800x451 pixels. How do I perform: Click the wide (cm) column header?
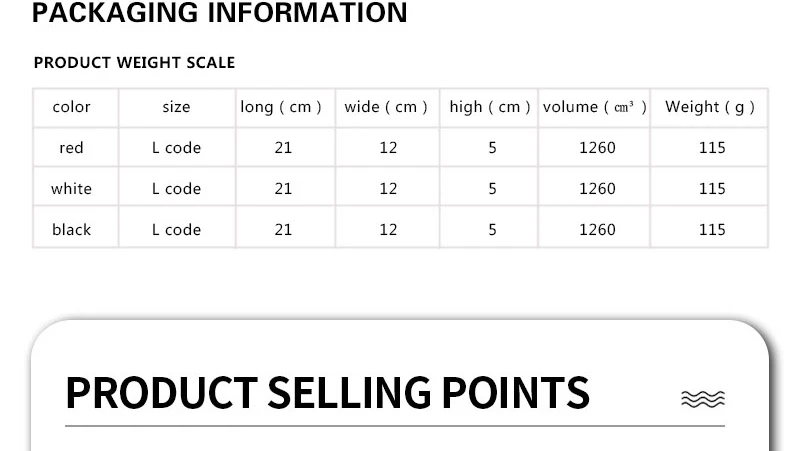(386, 107)
